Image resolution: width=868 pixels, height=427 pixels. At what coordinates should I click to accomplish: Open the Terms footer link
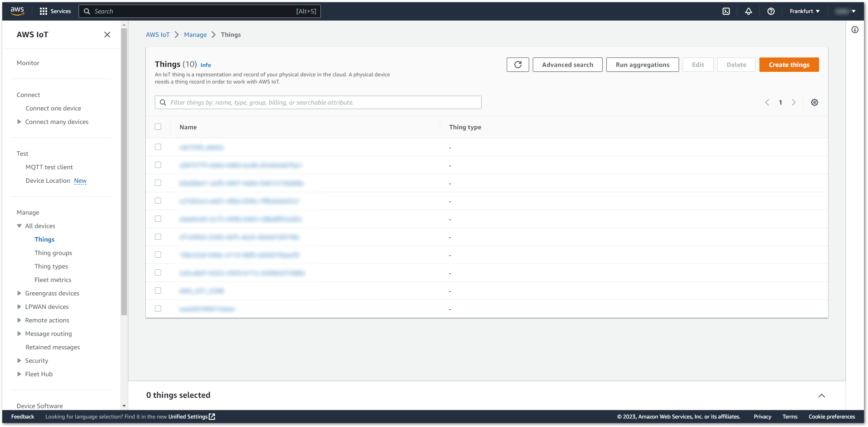[790, 417]
